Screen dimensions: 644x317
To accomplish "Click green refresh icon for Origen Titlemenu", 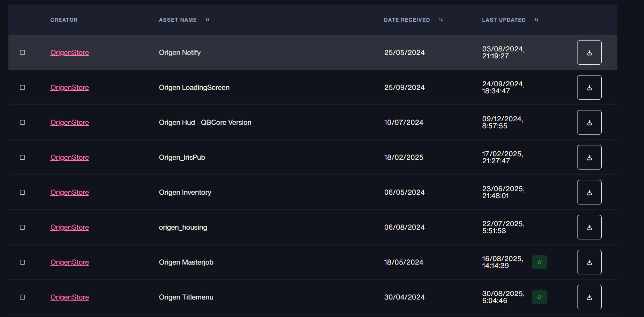I will coord(539,297).
